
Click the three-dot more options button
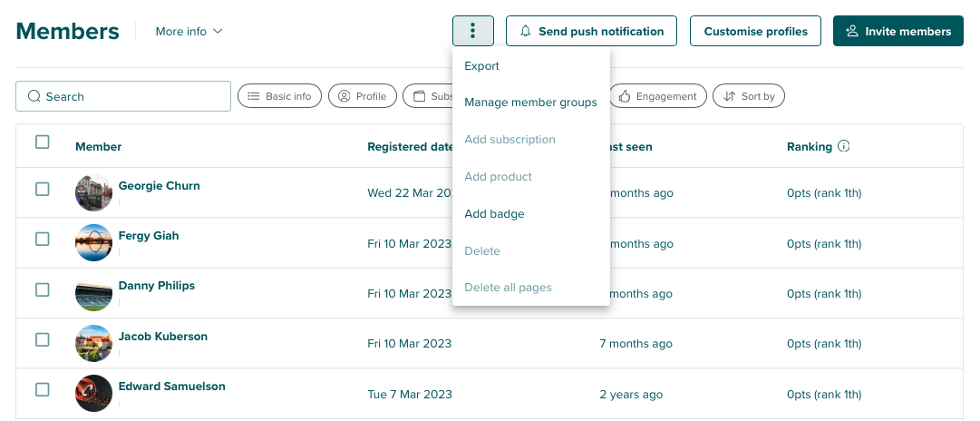[x=472, y=31]
